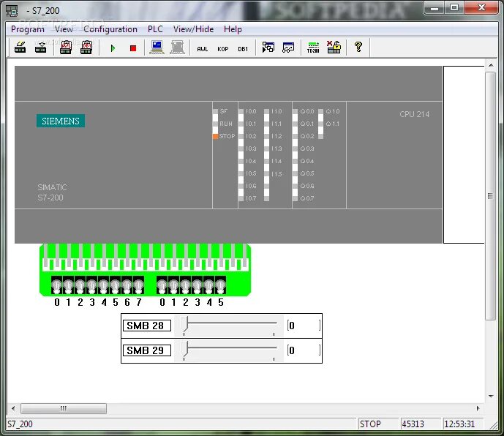Click the SIEMENS logo on the PLC
The height and width of the screenshot is (436, 504).
(x=61, y=121)
